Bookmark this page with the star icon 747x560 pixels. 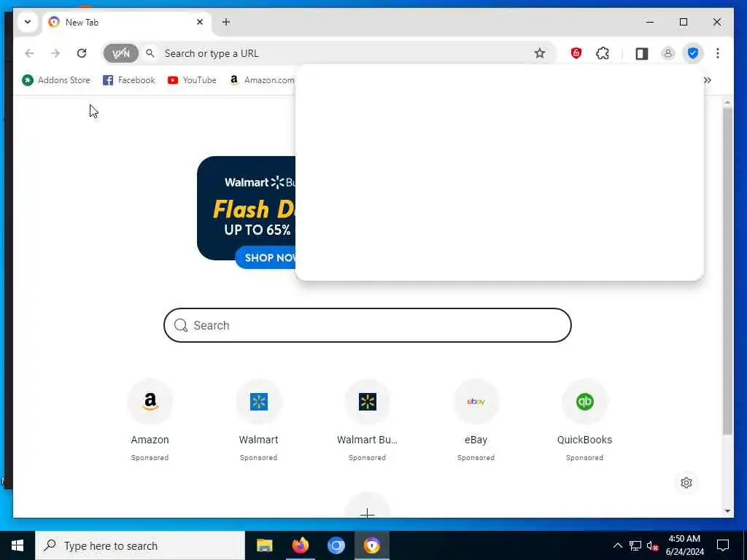(x=539, y=53)
